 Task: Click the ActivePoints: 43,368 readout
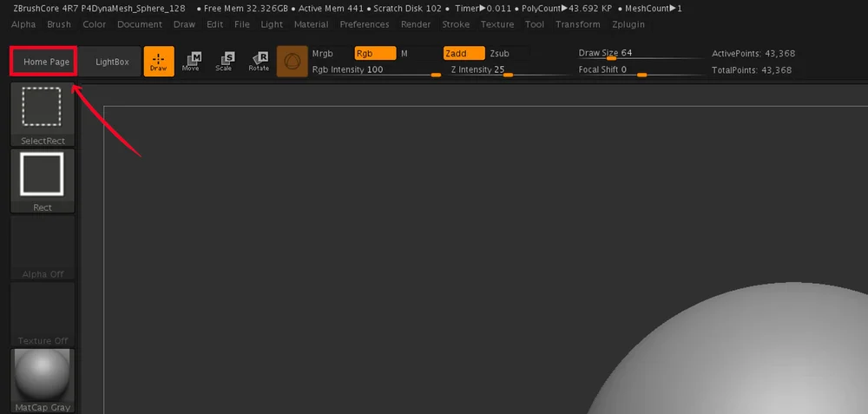(753, 54)
